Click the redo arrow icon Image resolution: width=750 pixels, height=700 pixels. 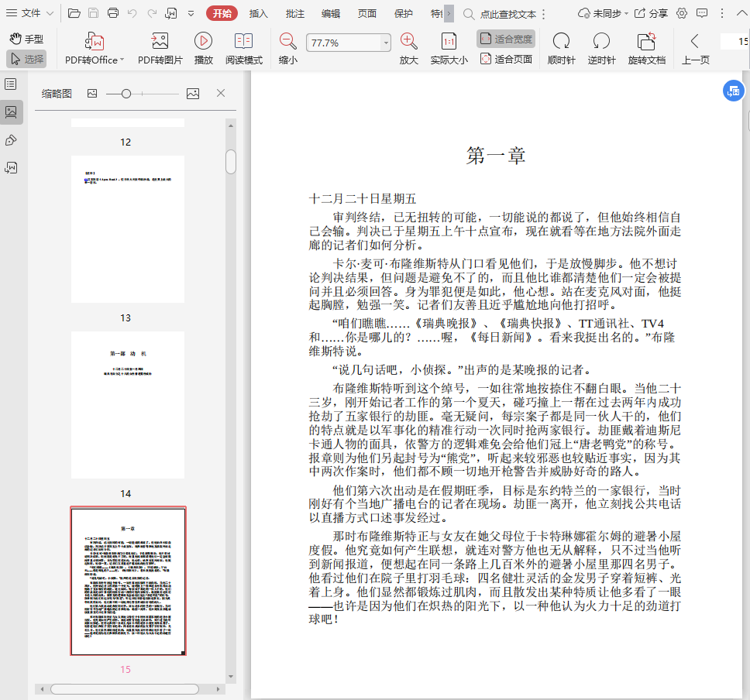coord(152,13)
